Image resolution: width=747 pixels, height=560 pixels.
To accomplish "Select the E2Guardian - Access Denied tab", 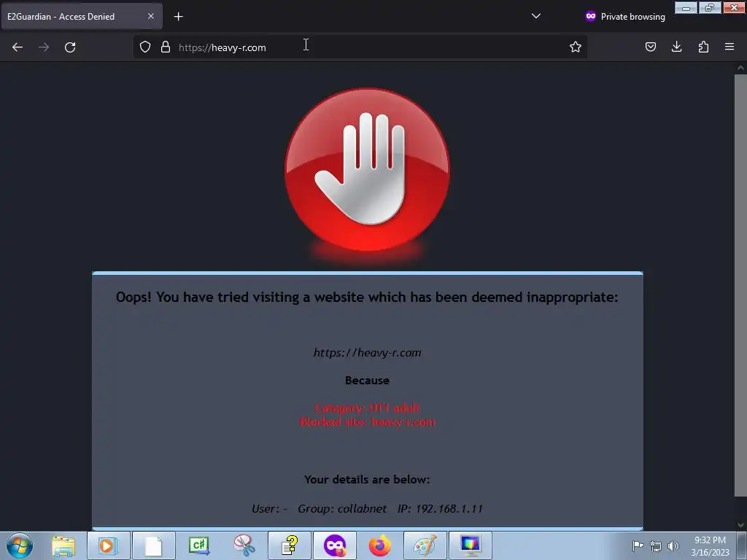I will (82, 16).
